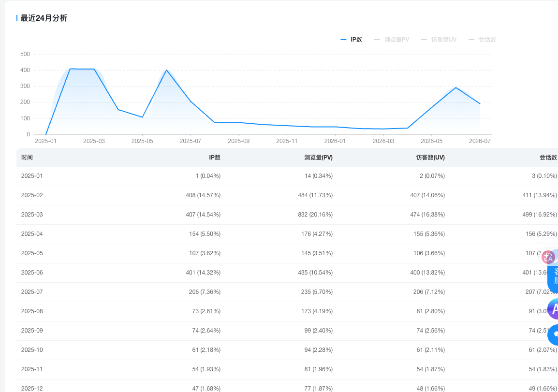Click the 2026-01 label on chart axis

point(335,141)
